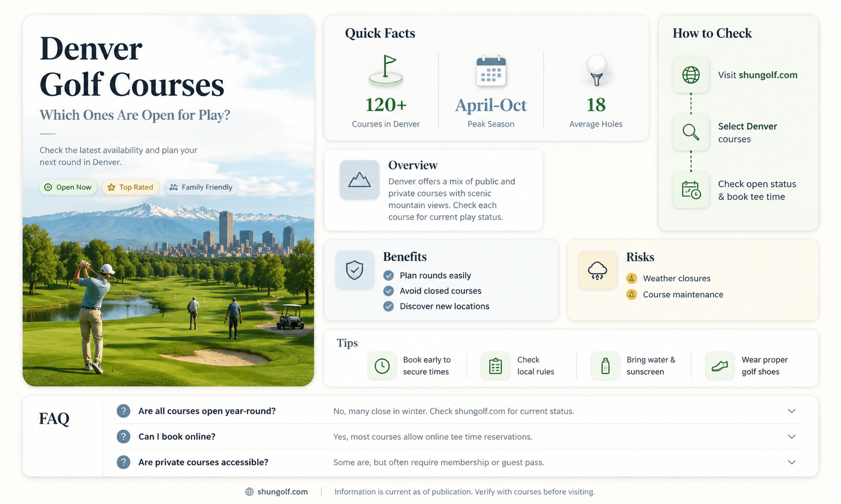This screenshot has height=504, width=841.
Task: Click question icon beside 'Are all courses open year-round?'
Action: (x=123, y=411)
